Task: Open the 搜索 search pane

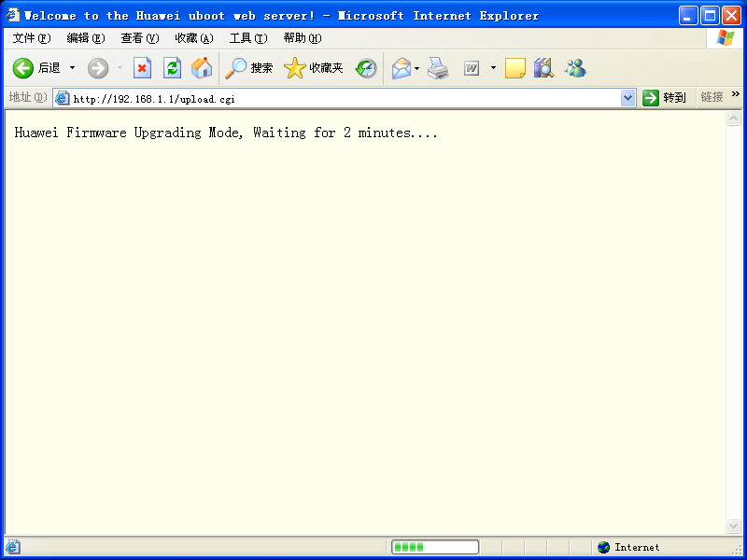Action: [x=248, y=68]
